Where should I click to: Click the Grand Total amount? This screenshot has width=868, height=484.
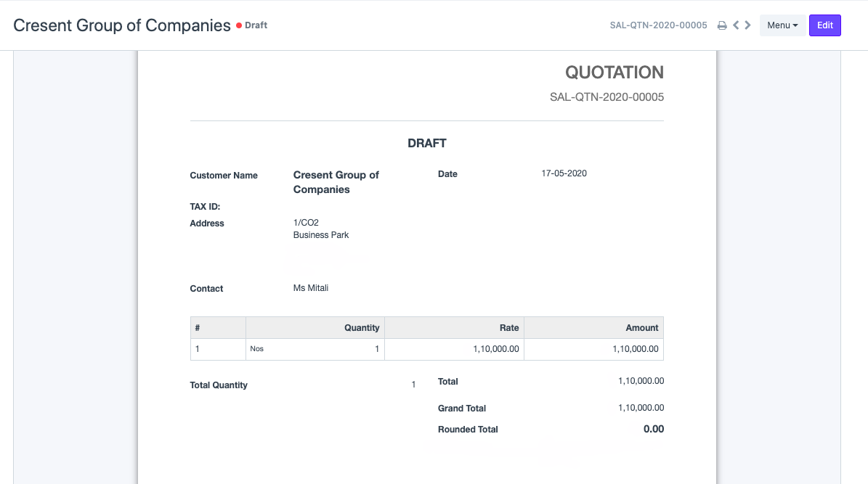tap(641, 408)
